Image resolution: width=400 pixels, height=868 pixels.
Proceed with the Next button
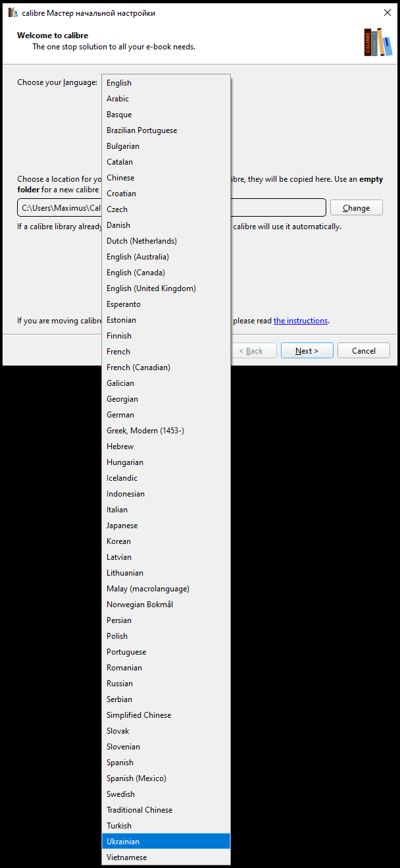307,350
